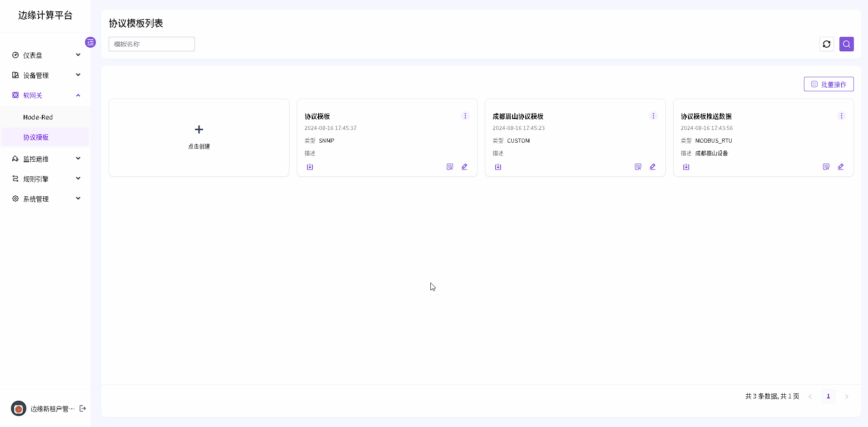Open more options on 成都眉山协议模板 card
This screenshot has width=868, height=427.
[x=653, y=116]
